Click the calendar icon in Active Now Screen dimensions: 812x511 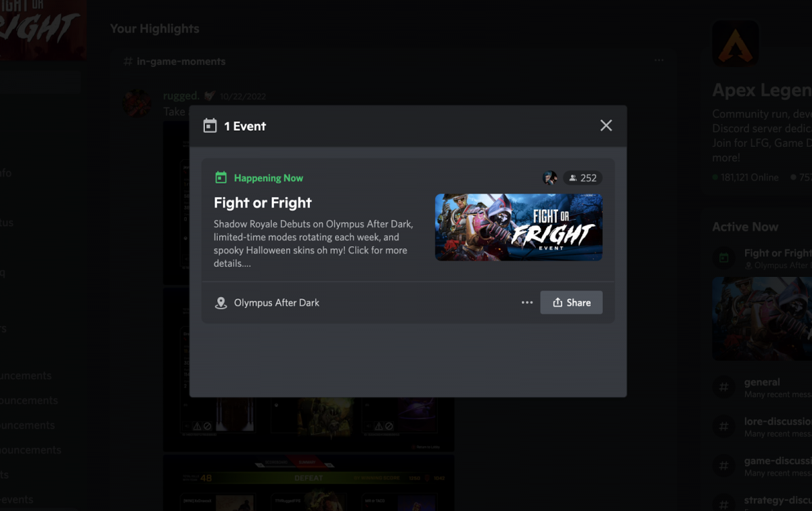(723, 258)
